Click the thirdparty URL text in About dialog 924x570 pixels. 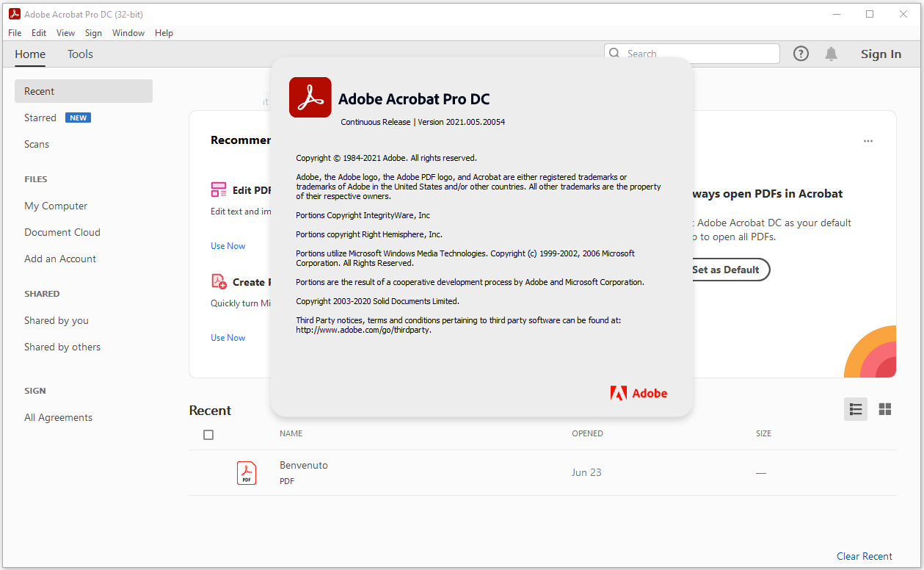(x=363, y=330)
